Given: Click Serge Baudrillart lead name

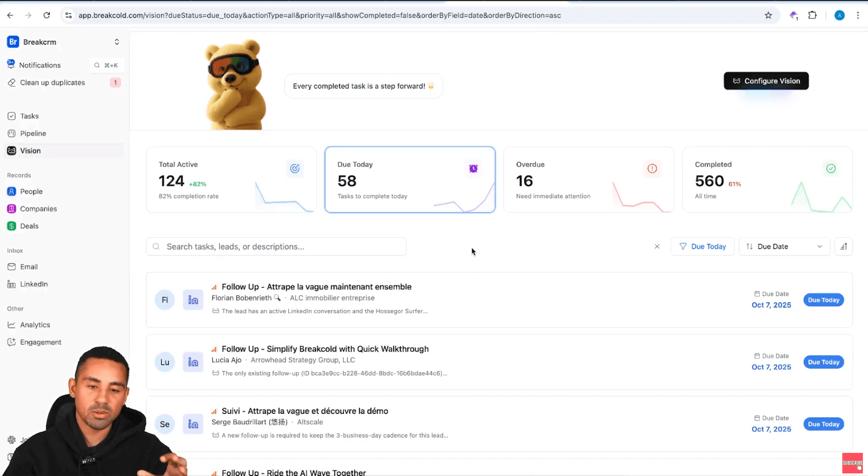Looking at the screenshot, I should tap(249, 422).
